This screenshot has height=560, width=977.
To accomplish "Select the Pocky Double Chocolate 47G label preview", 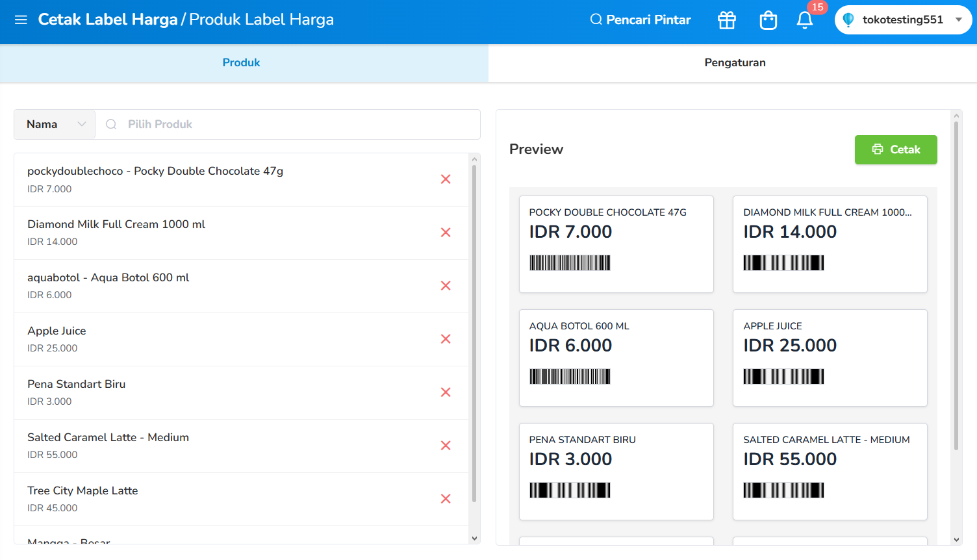I will click(x=616, y=244).
